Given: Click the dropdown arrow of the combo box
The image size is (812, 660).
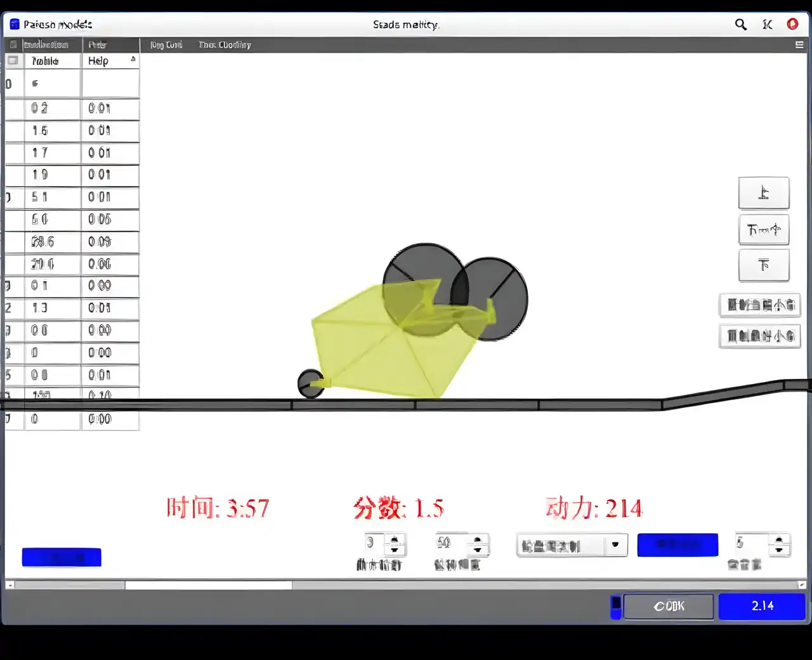Looking at the screenshot, I should [615, 545].
